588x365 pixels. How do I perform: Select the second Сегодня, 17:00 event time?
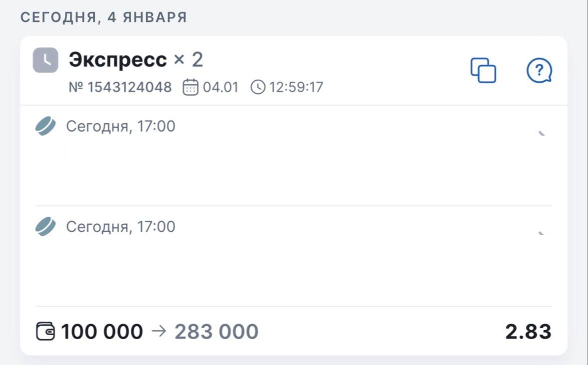click(x=121, y=227)
